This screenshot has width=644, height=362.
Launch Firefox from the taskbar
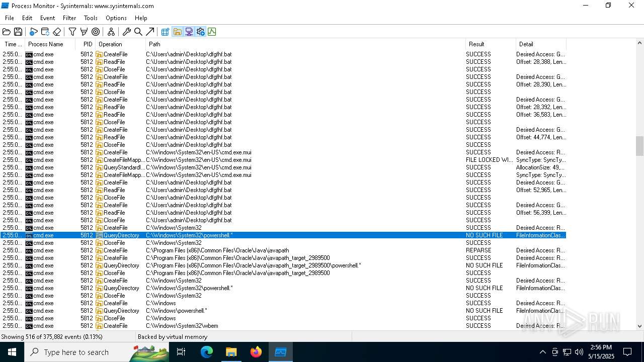click(256, 352)
